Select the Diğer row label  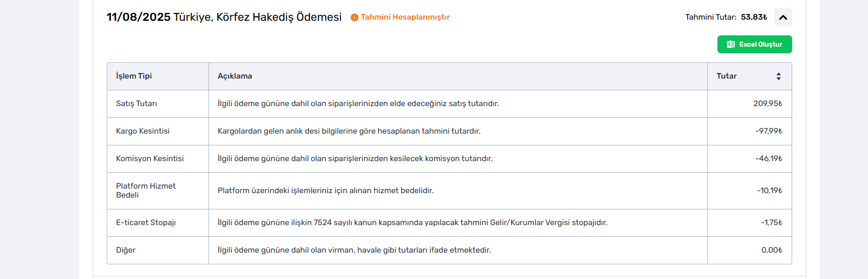pyautogui.click(x=126, y=250)
